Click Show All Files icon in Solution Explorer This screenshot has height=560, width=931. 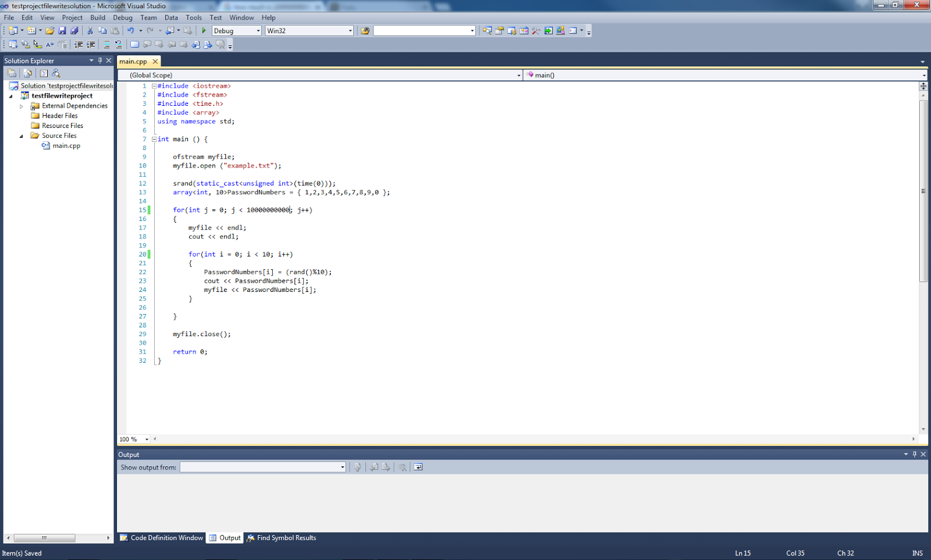27,73
